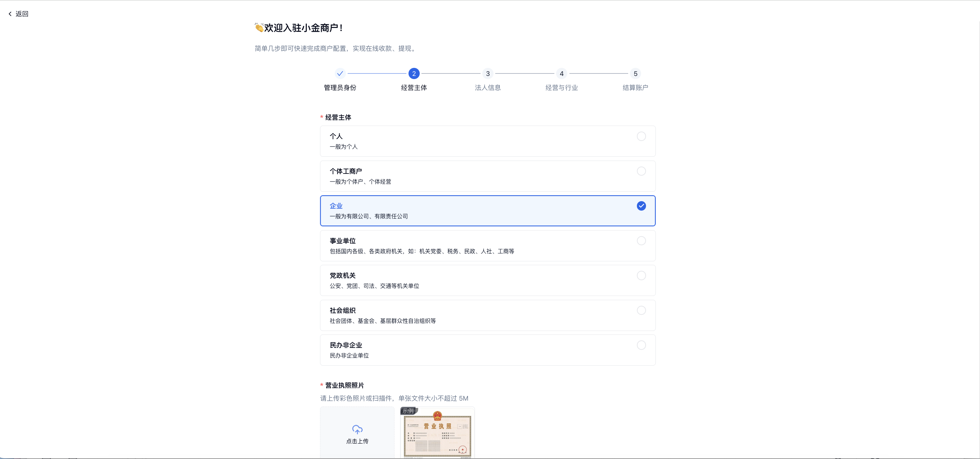This screenshot has width=980, height=459.
Task: Click the step 5 circle
Action: click(635, 73)
